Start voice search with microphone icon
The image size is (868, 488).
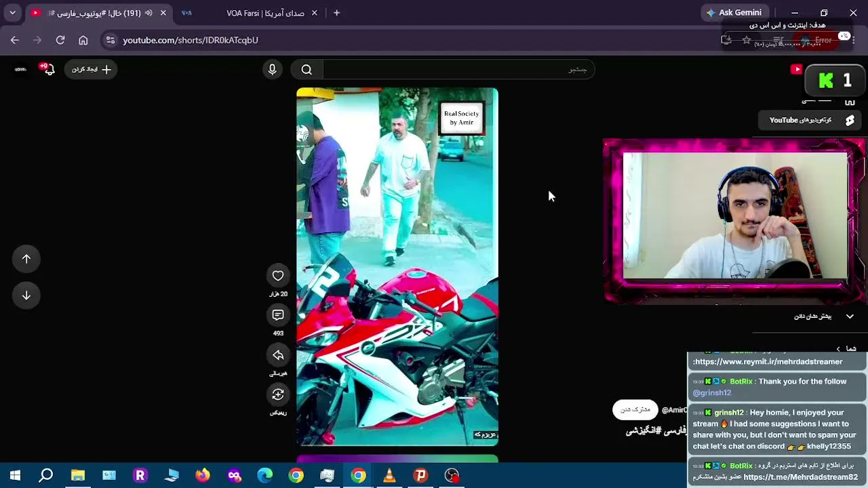(273, 69)
